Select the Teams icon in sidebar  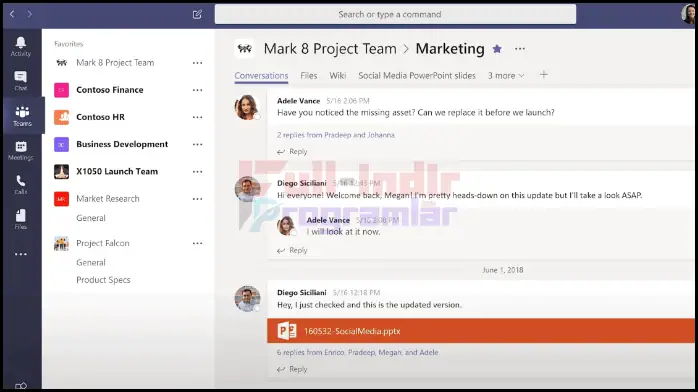pos(22,116)
